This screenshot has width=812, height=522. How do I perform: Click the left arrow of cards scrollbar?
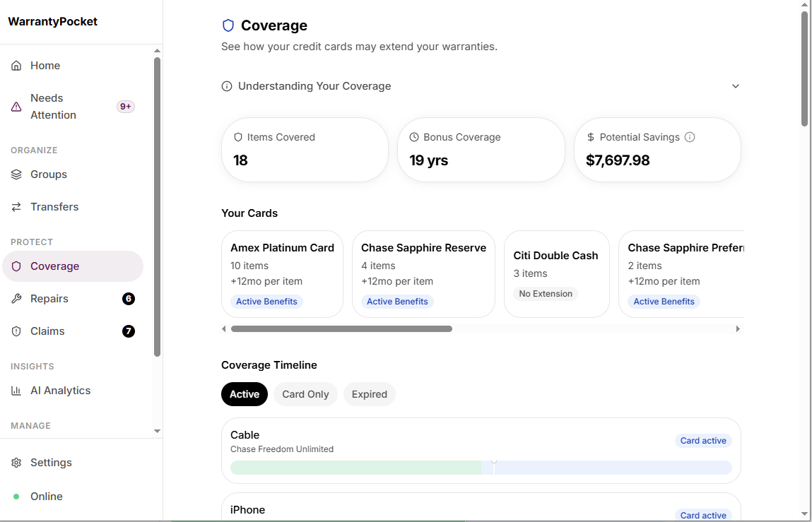(224, 329)
